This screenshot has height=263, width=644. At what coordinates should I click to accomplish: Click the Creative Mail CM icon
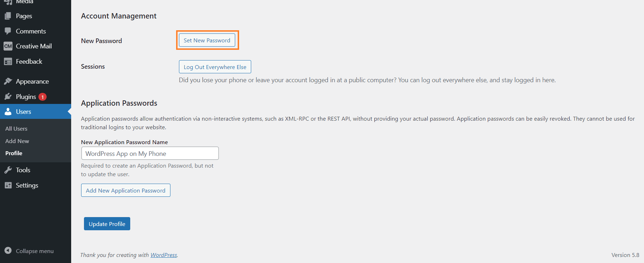(x=8, y=46)
